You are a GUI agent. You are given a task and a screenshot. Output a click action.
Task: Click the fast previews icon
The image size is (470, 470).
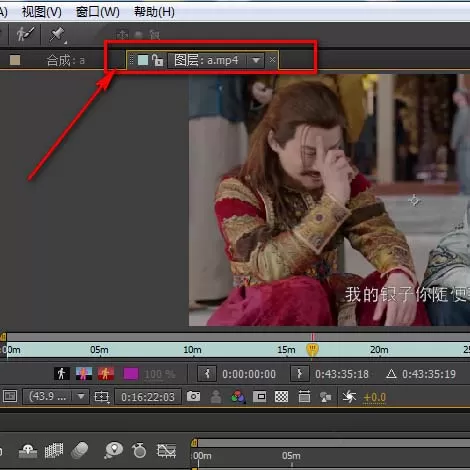(x=325, y=397)
